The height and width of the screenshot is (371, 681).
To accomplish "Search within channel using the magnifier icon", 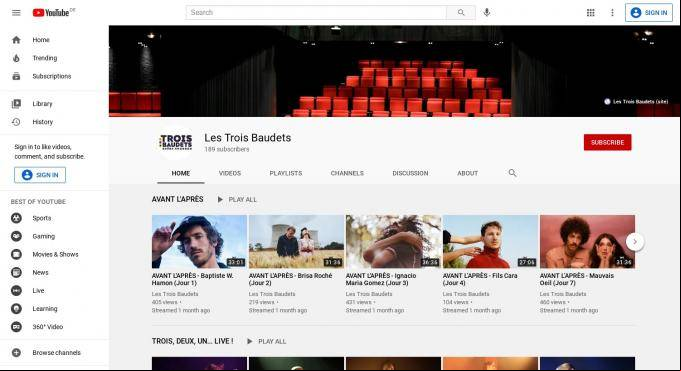I will 512,173.
